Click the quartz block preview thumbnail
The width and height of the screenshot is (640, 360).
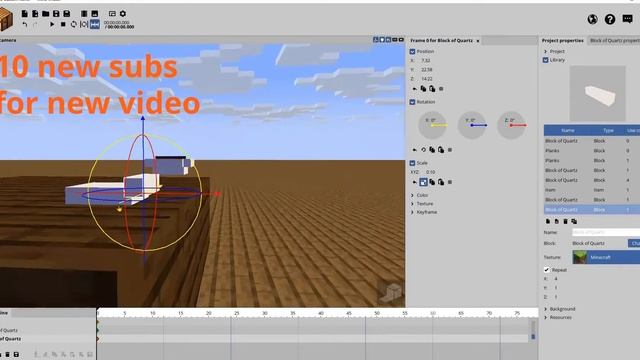[598, 93]
